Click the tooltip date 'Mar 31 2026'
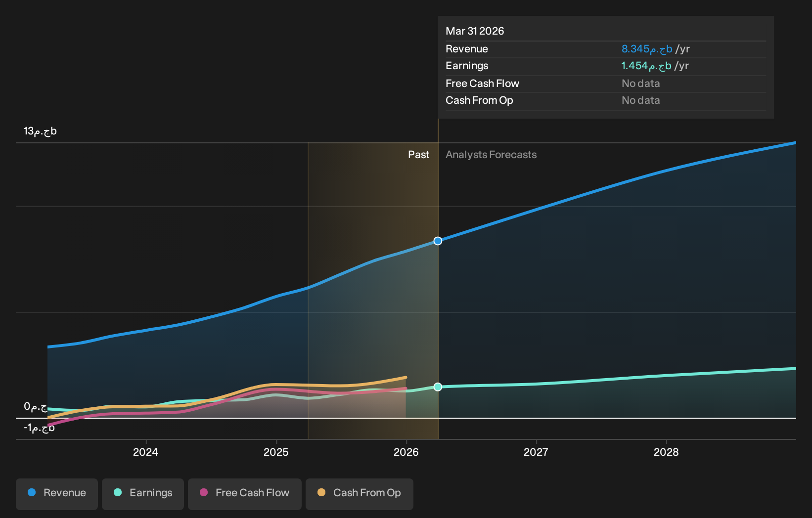The height and width of the screenshot is (518, 812). pos(475,31)
